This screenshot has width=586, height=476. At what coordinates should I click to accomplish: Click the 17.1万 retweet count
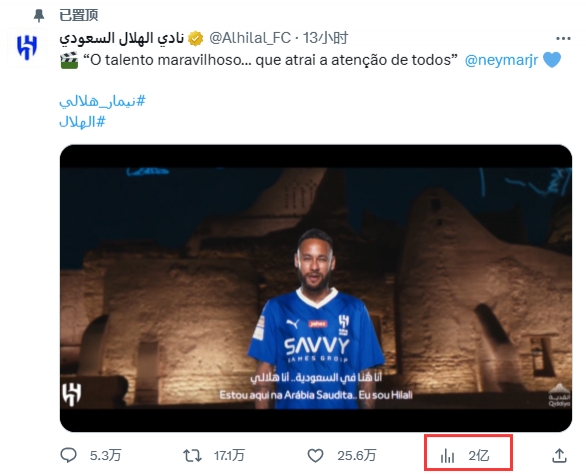(229, 456)
